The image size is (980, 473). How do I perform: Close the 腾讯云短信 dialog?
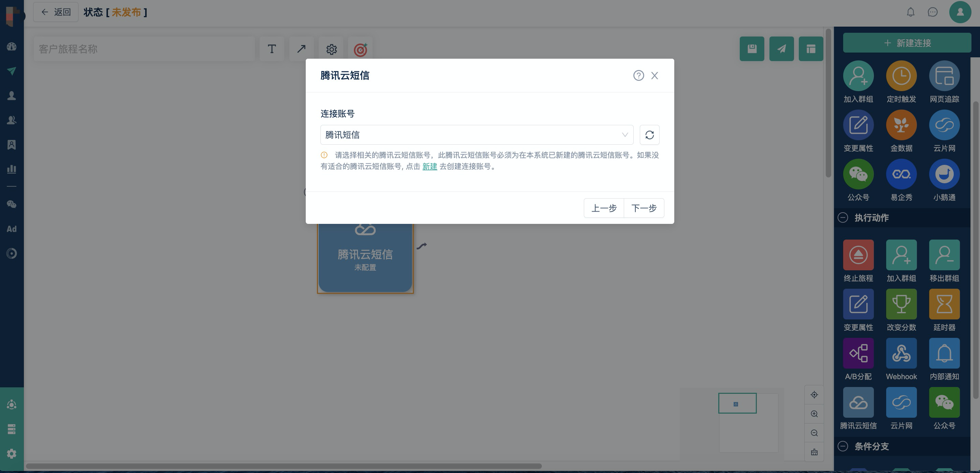pyautogui.click(x=654, y=75)
